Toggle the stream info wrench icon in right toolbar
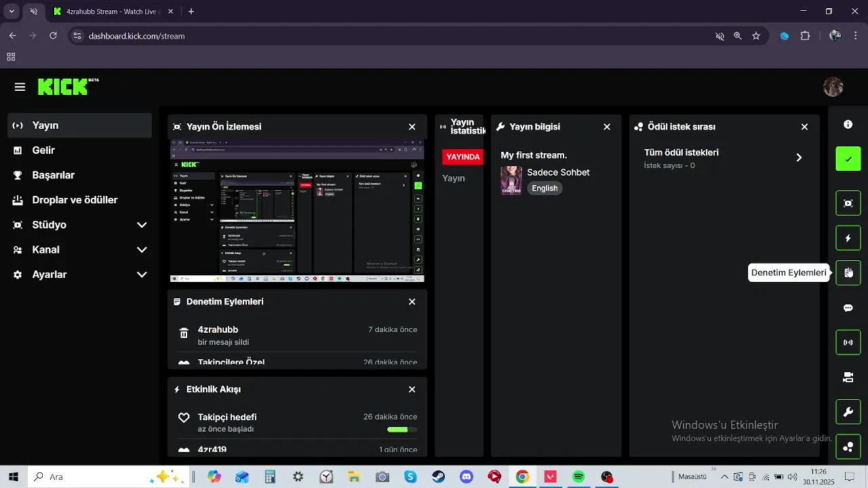Screen dimensions: 868x488 [848, 412]
